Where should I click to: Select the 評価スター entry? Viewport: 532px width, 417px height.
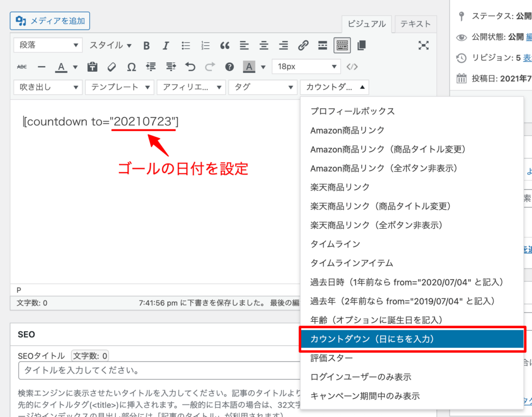point(412,358)
